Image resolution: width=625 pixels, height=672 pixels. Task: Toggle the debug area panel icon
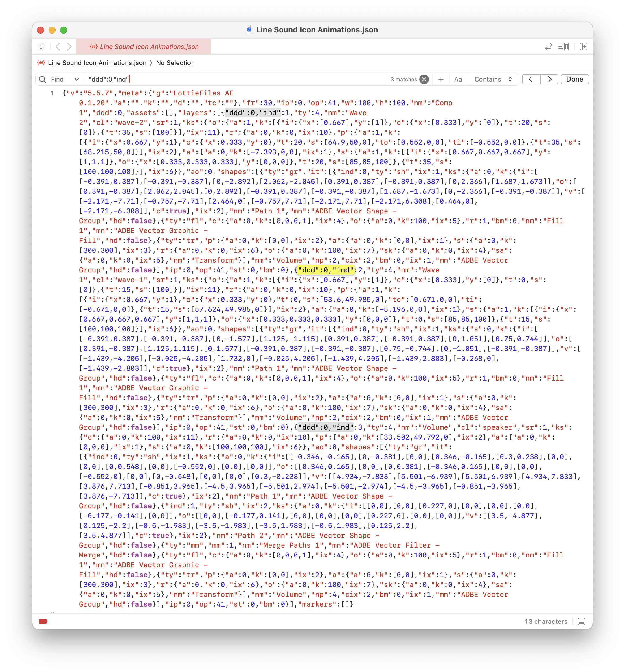click(581, 621)
